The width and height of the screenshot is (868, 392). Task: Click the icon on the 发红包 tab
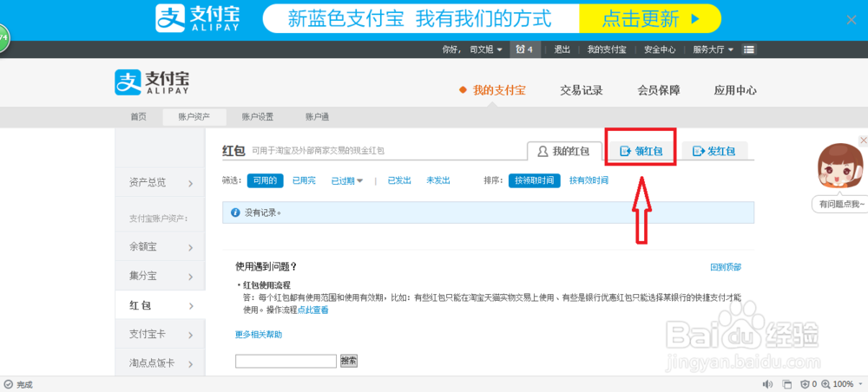coord(699,151)
